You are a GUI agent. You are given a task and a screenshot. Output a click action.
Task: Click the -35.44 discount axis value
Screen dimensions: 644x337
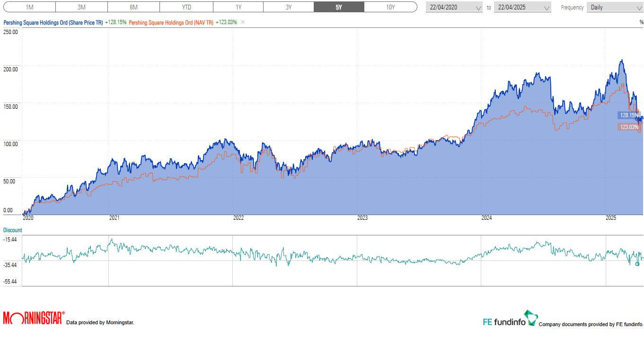coord(10,265)
